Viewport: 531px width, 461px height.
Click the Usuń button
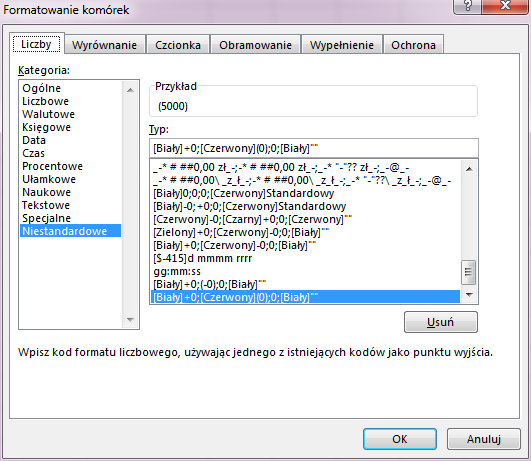[441, 322]
